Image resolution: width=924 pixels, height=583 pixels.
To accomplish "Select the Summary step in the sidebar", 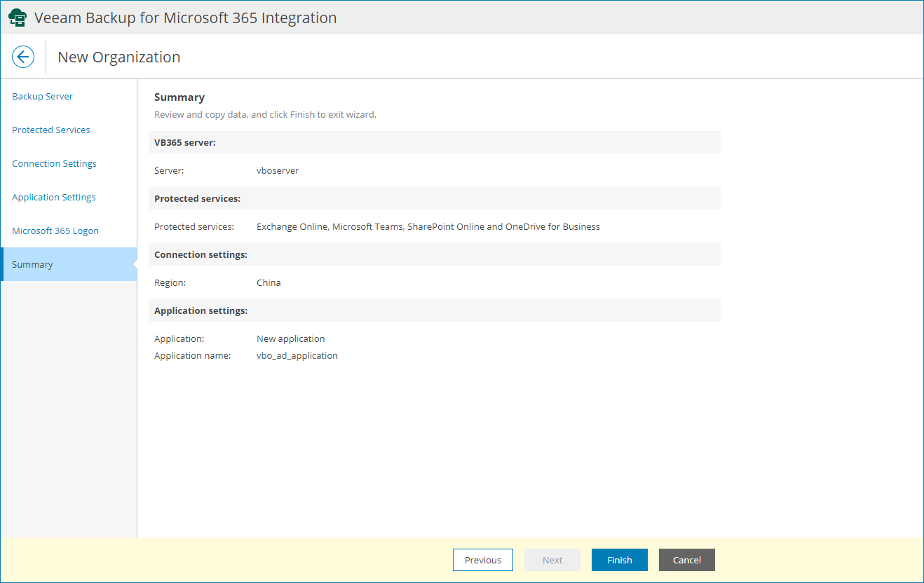I will click(69, 264).
